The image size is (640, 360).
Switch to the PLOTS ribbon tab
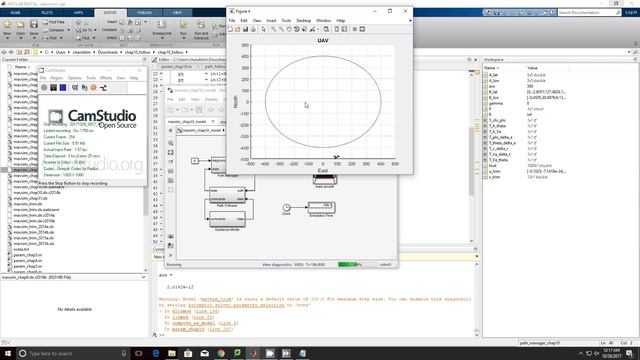pyautogui.click(x=47, y=13)
